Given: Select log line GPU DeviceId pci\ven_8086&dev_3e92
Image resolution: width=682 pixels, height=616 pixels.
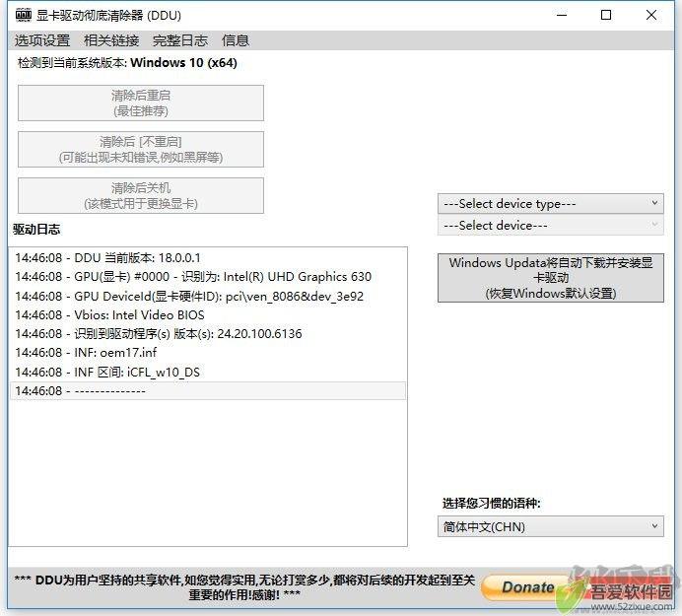Looking at the screenshot, I should (x=208, y=297).
